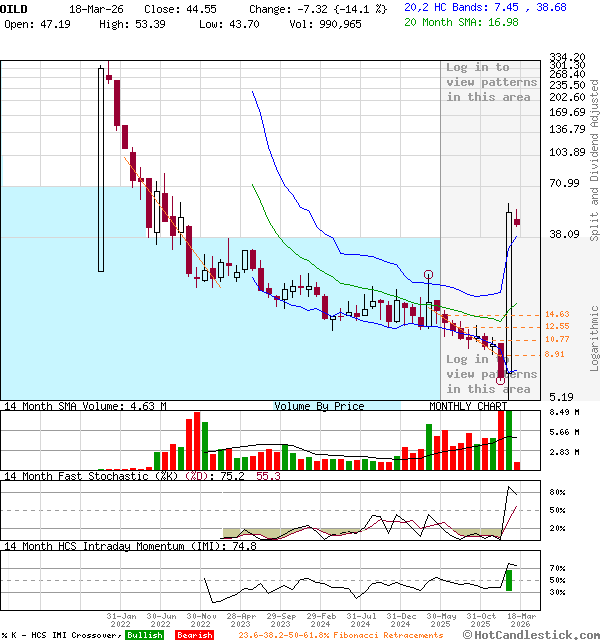Click the upper 'Log in to view patterns' text
600x640 pixels.
pyautogui.click(x=491, y=82)
